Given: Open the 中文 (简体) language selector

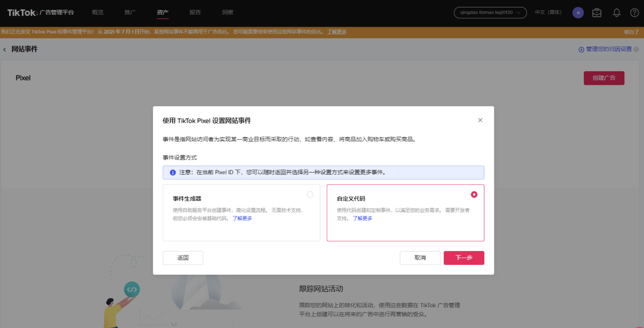Looking at the screenshot, I should pyautogui.click(x=548, y=12).
